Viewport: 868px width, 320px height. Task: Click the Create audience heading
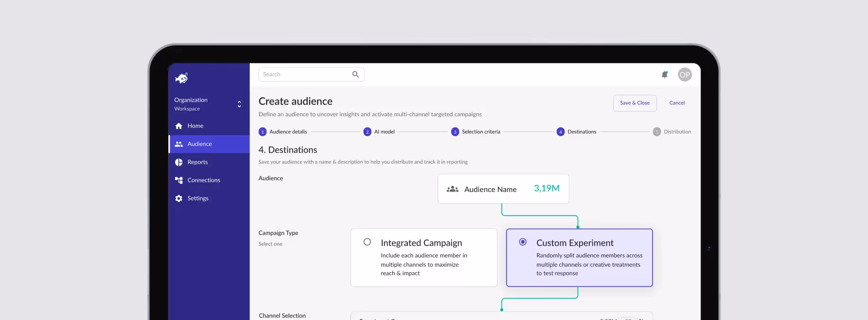point(295,101)
